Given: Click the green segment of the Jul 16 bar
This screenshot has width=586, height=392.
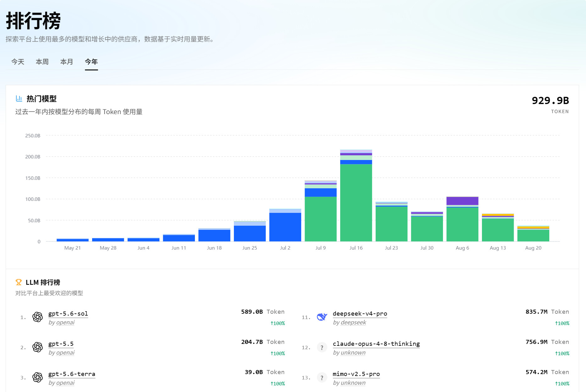Looking at the screenshot, I should pos(356,203).
